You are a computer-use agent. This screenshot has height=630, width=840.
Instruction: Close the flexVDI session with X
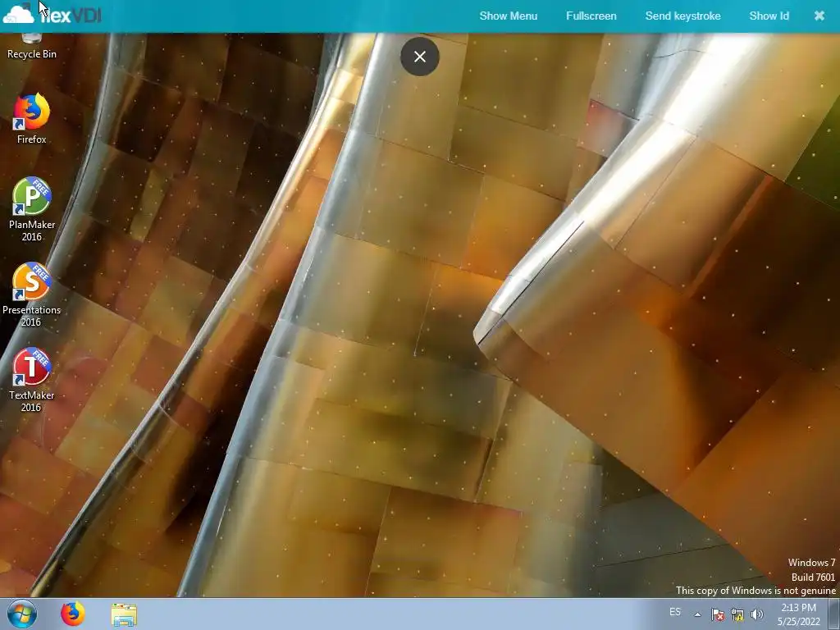pyautogui.click(x=819, y=16)
